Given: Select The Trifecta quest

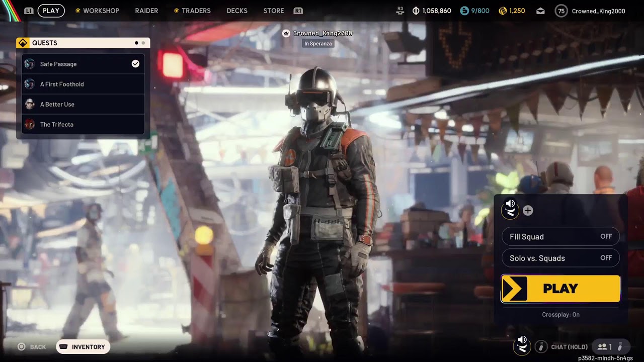Looking at the screenshot, I should [83, 124].
